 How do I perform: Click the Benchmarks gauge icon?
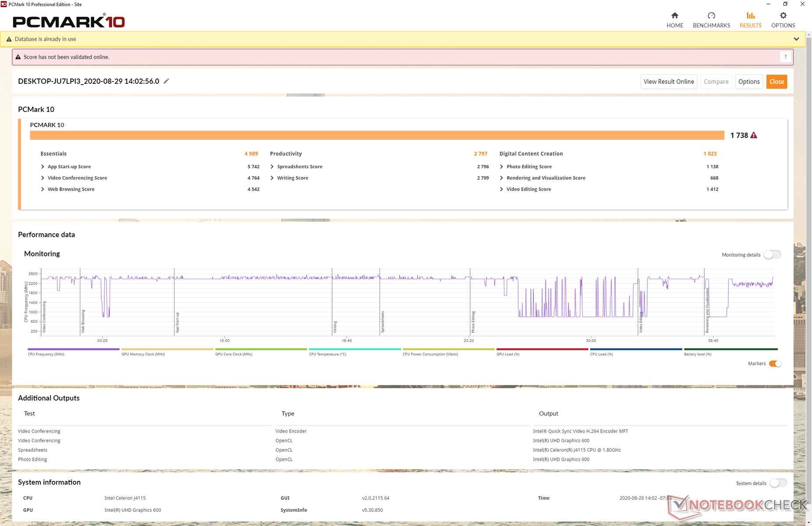[x=712, y=16]
